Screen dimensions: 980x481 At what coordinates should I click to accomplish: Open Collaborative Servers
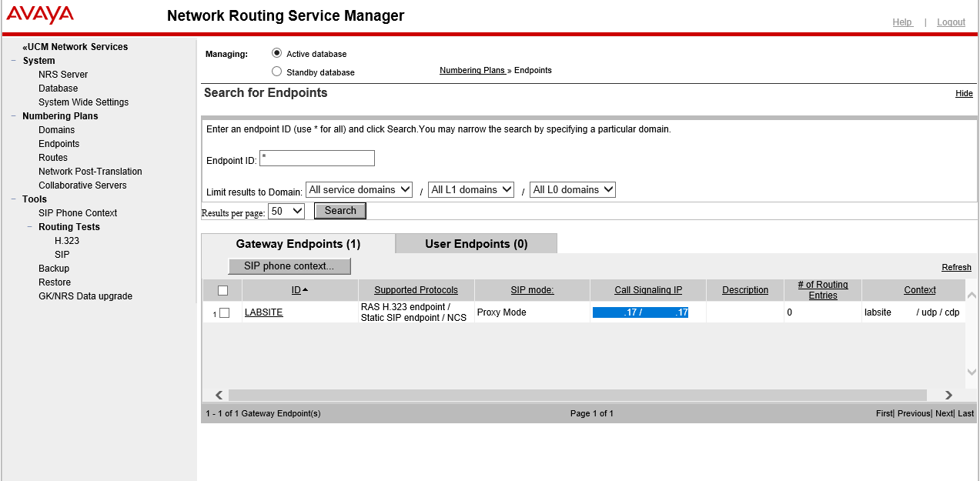click(82, 185)
